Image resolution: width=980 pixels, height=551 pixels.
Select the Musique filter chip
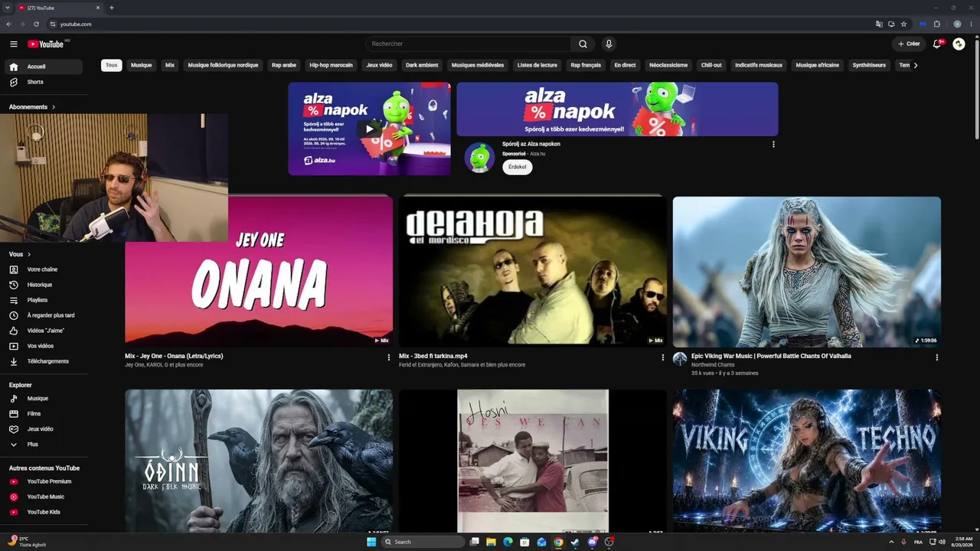141,65
